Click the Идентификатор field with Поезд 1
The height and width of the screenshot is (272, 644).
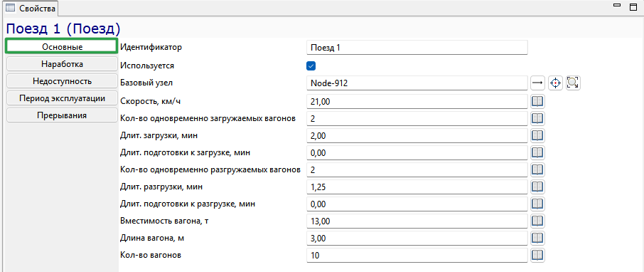(417, 47)
